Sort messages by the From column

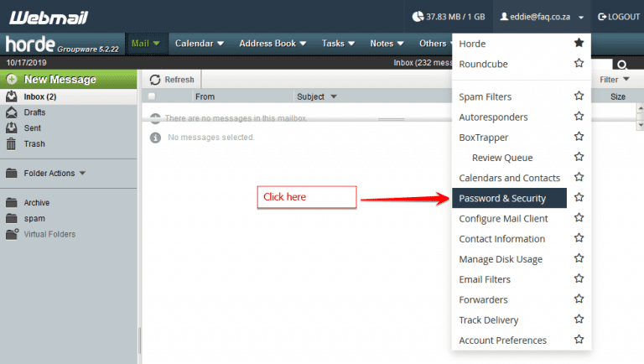tap(205, 96)
